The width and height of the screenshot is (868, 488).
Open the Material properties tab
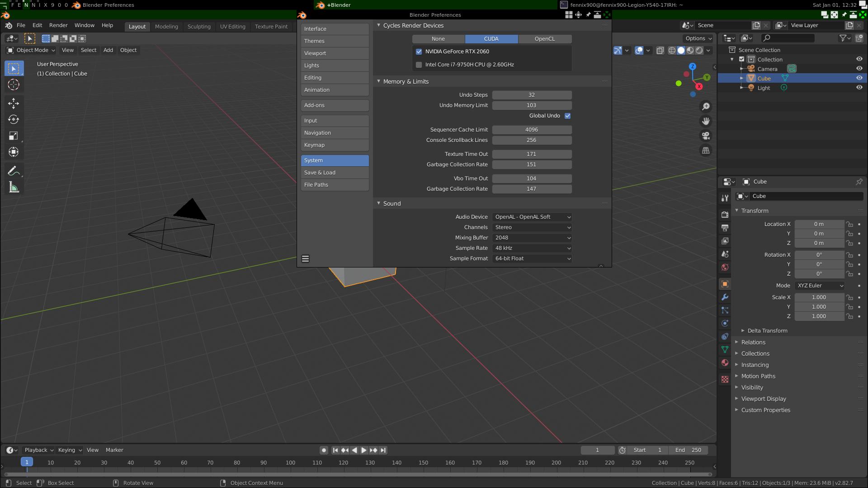point(725,363)
